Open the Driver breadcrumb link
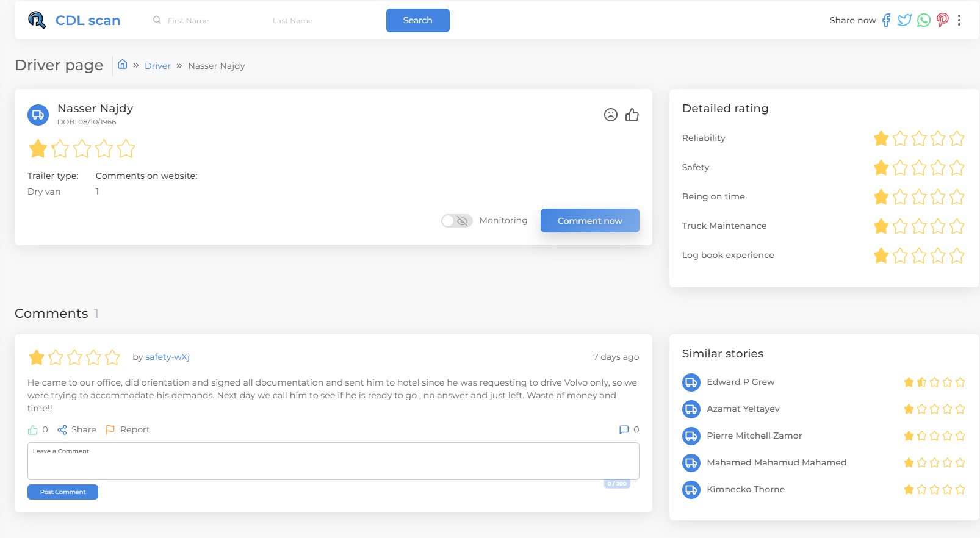 coord(157,66)
